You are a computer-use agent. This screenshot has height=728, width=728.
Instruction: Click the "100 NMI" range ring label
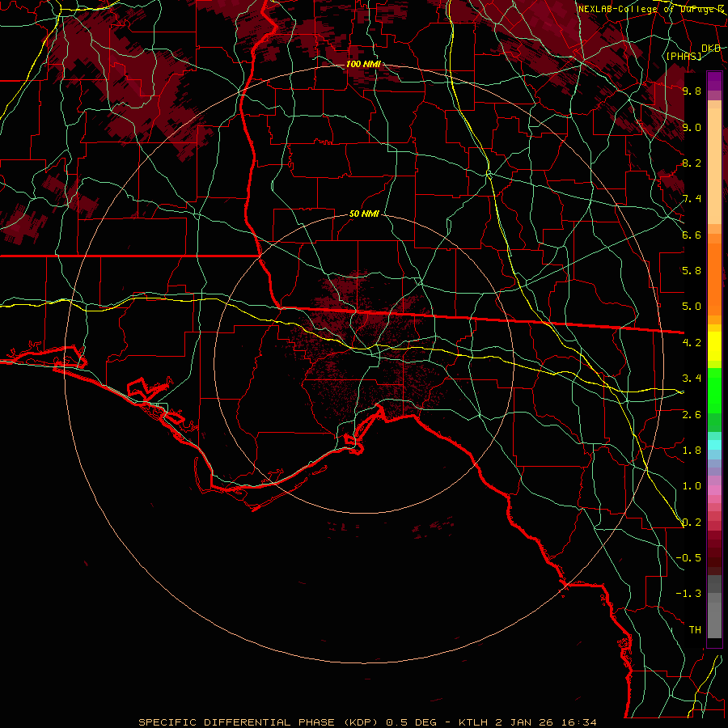click(363, 64)
